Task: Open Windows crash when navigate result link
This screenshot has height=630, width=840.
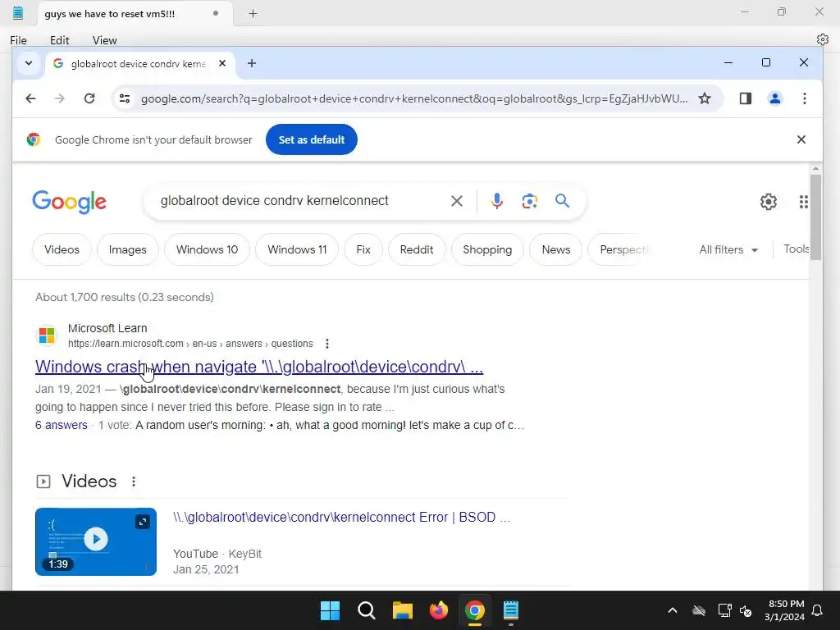Action: (x=259, y=367)
